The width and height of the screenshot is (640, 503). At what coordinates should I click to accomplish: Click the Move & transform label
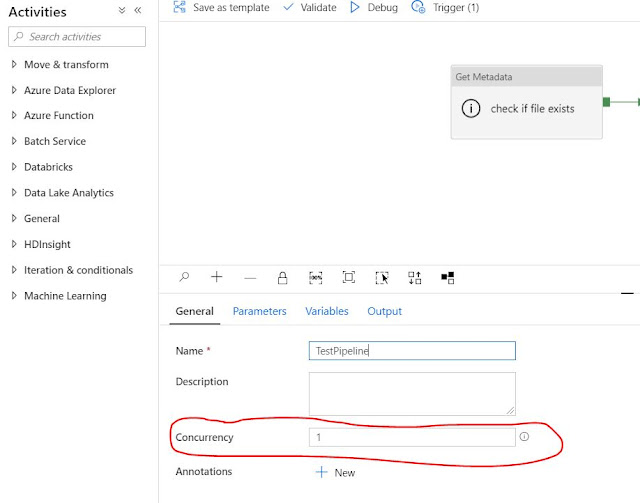[67, 65]
